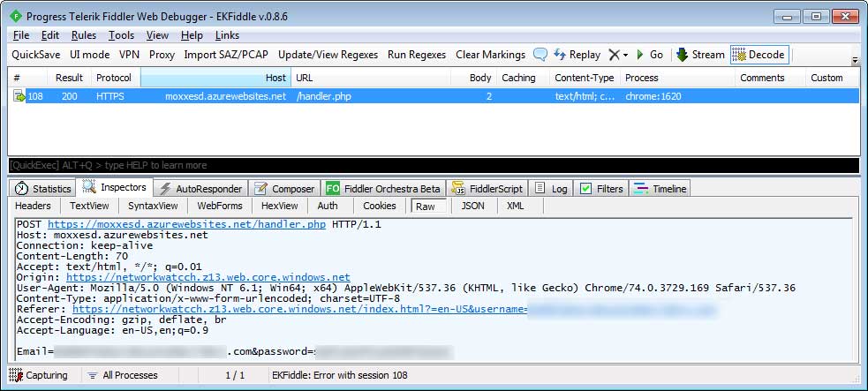Sort sessions by URL column header

(371, 78)
